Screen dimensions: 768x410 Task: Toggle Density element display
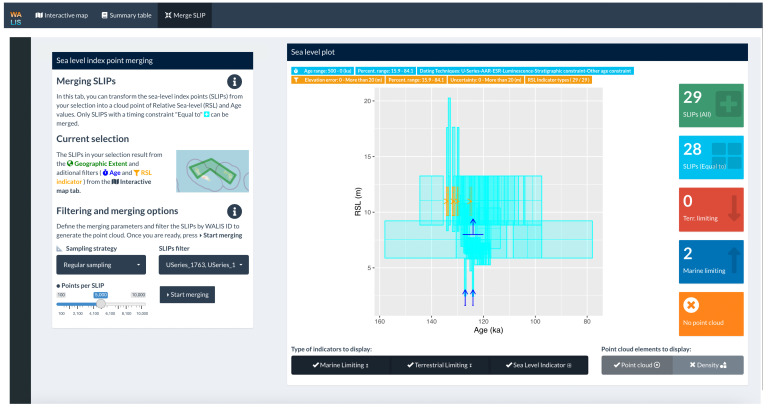[x=708, y=365]
